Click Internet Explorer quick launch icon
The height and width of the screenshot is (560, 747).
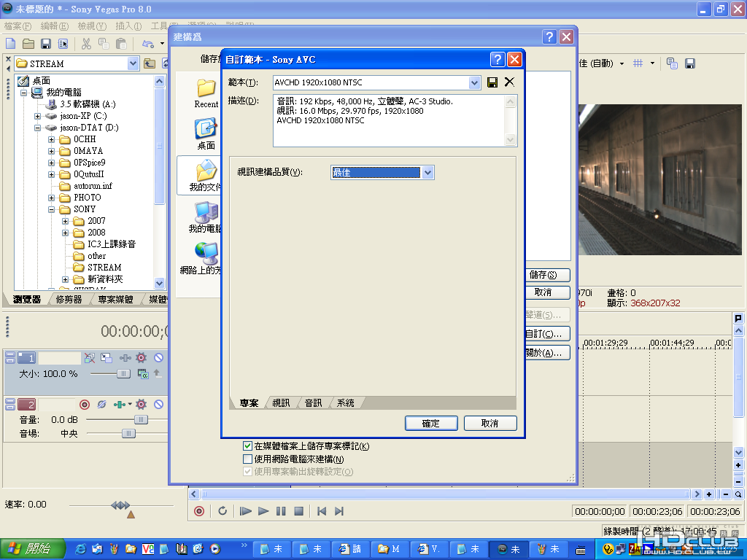[82, 549]
